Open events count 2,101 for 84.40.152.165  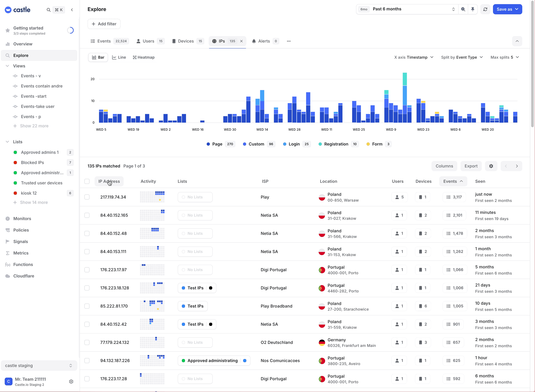point(454,215)
